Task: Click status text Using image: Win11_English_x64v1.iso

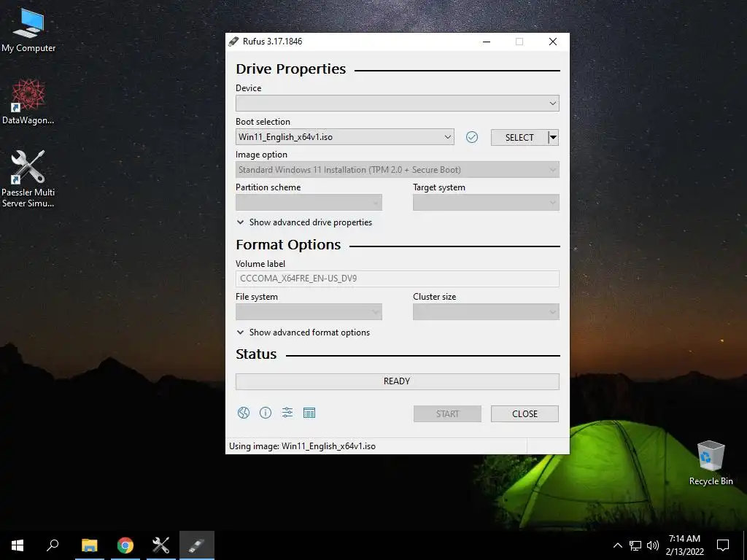Action: point(303,446)
